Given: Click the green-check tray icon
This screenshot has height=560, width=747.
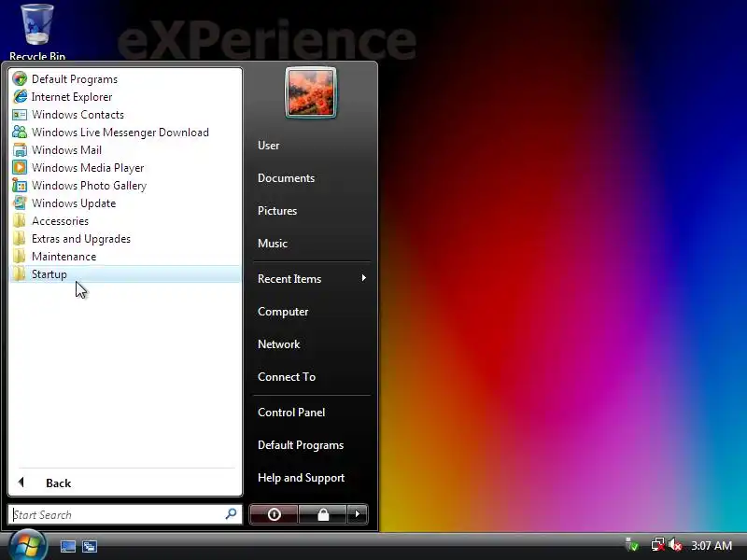Looking at the screenshot, I should (632, 545).
